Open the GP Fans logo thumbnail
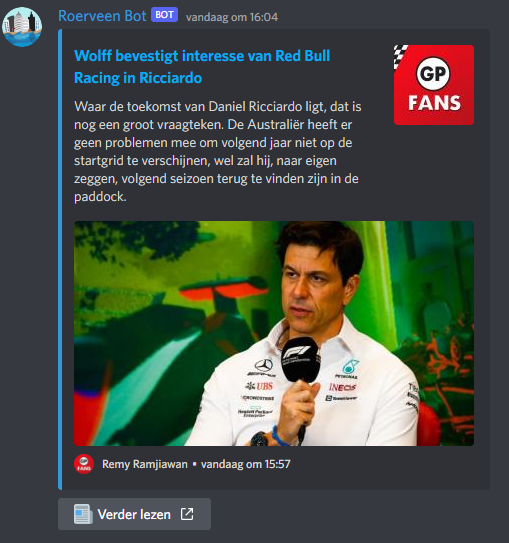509x543 pixels. (x=434, y=85)
